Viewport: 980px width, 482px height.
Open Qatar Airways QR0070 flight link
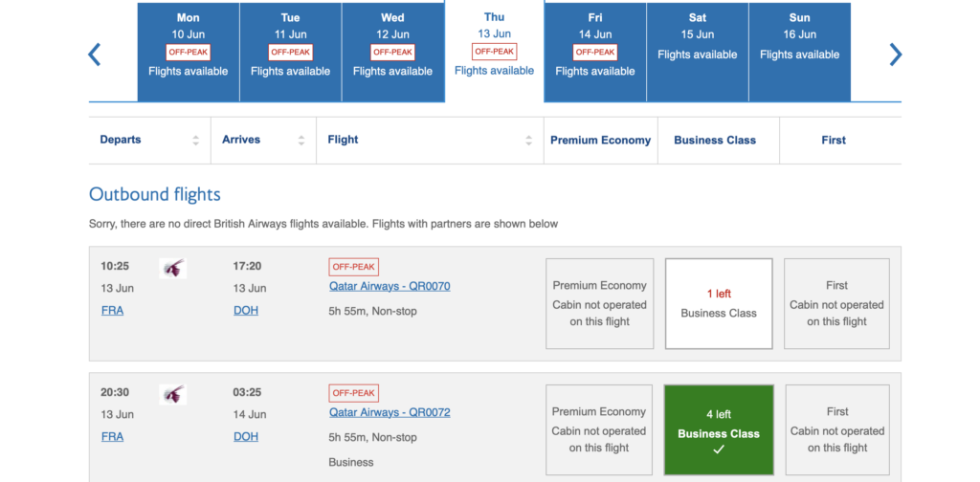390,286
